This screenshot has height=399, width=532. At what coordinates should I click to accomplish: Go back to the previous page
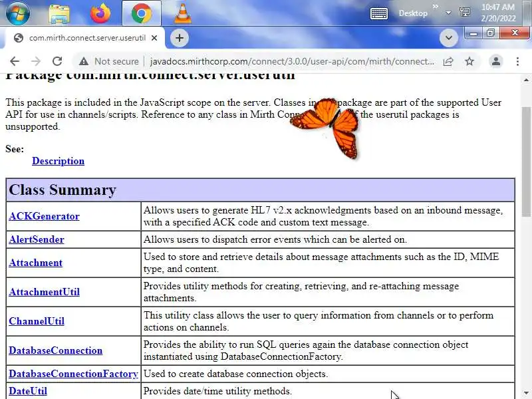click(15, 61)
